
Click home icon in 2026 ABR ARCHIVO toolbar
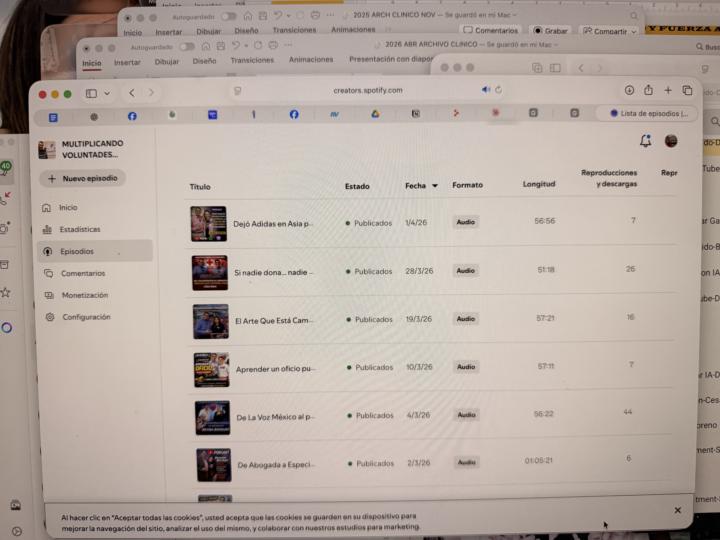pyautogui.click(x=206, y=46)
